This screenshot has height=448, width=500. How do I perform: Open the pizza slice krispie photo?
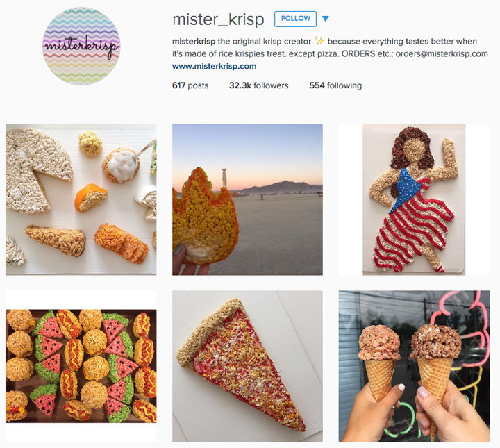(x=247, y=366)
